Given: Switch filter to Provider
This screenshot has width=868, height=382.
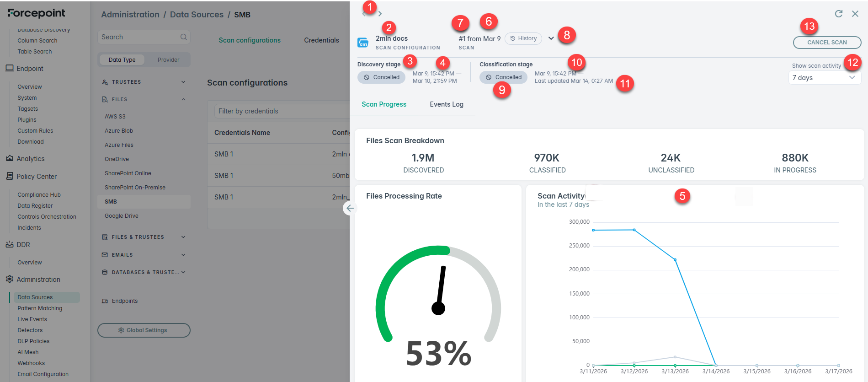Looking at the screenshot, I should [x=168, y=60].
